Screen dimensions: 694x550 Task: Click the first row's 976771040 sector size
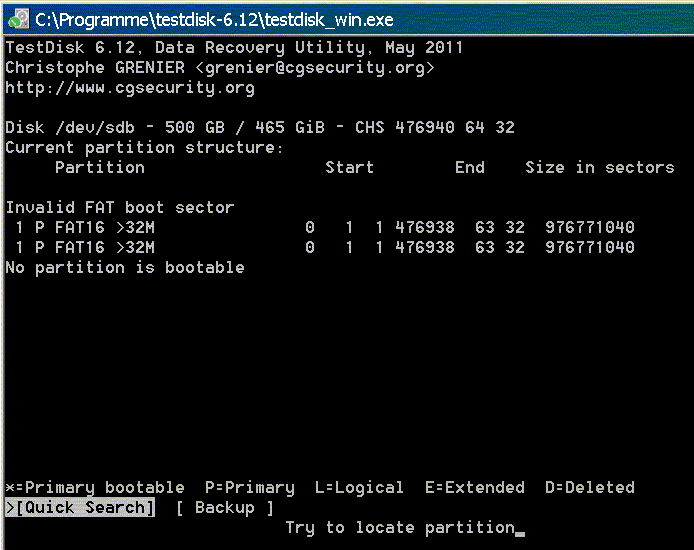pyautogui.click(x=590, y=227)
